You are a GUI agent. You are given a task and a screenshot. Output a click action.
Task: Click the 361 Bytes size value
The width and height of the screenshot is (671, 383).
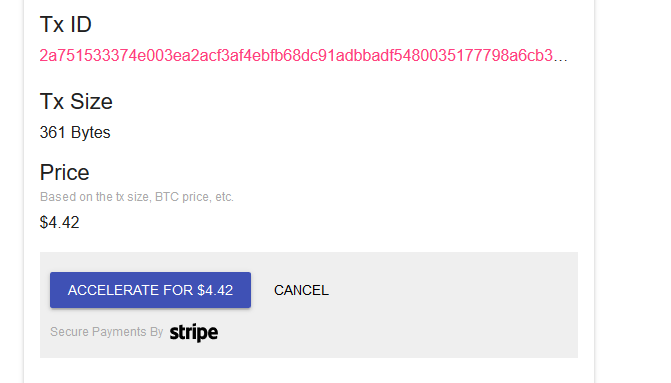coord(75,132)
